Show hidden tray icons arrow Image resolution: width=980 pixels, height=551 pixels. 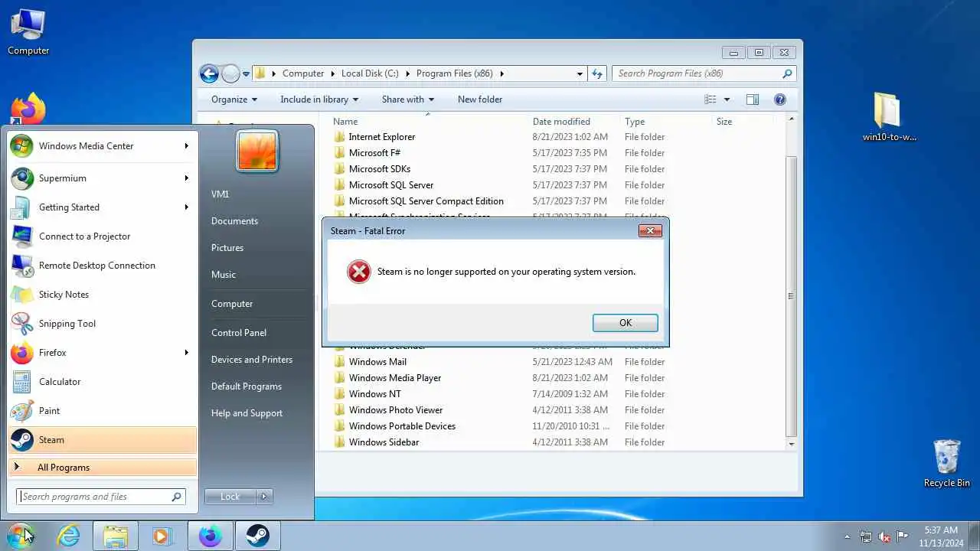(x=847, y=536)
